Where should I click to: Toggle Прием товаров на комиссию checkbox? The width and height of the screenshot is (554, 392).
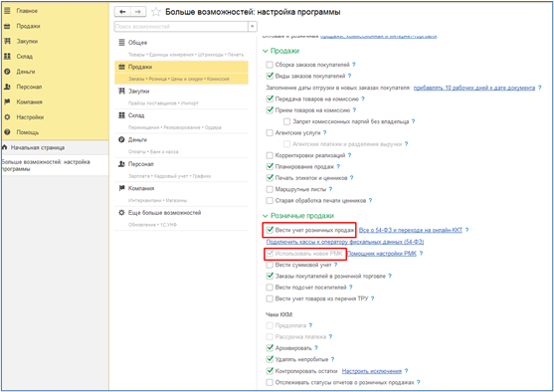coord(270,110)
